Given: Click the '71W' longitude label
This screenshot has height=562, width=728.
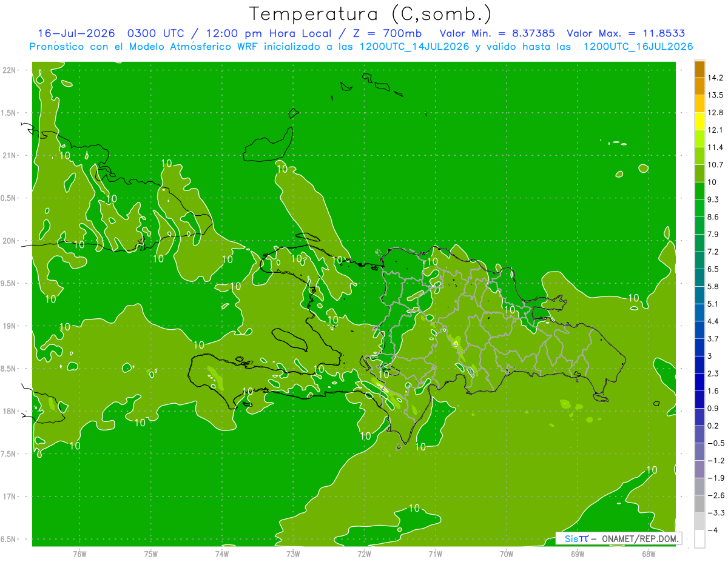Looking at the screenshot, I should [435, 554].
